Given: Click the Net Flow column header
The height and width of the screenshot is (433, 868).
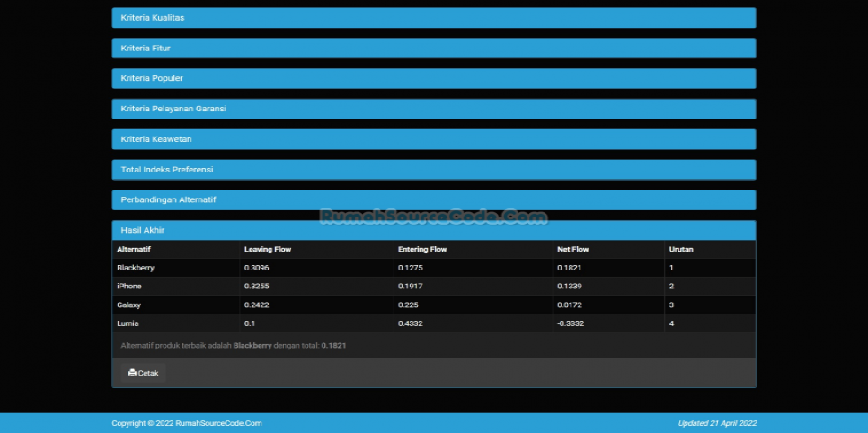Looking at the screenshot, I should click(x=573, y=249).
